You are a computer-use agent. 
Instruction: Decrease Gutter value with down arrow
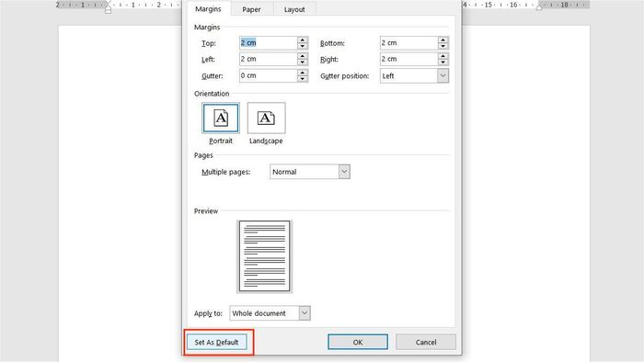coord(303,79)
